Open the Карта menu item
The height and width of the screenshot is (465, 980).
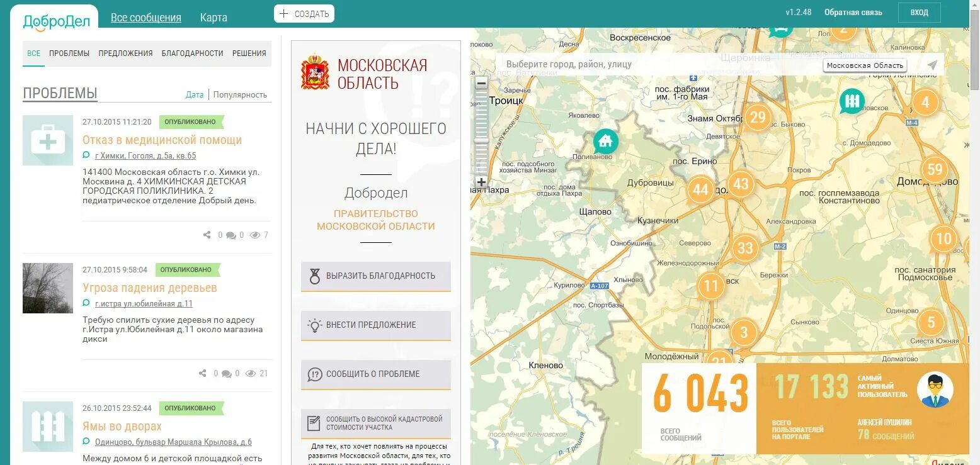[214, 17]
